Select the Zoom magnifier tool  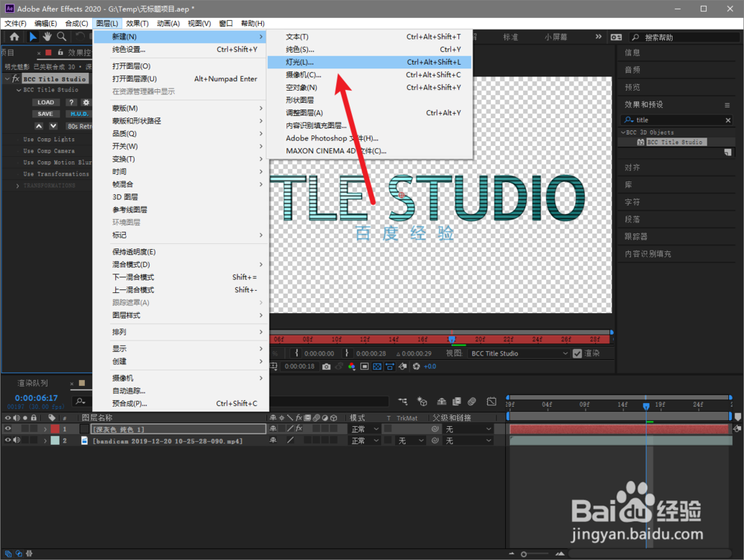pyautogui.click(x=62, y=36)
